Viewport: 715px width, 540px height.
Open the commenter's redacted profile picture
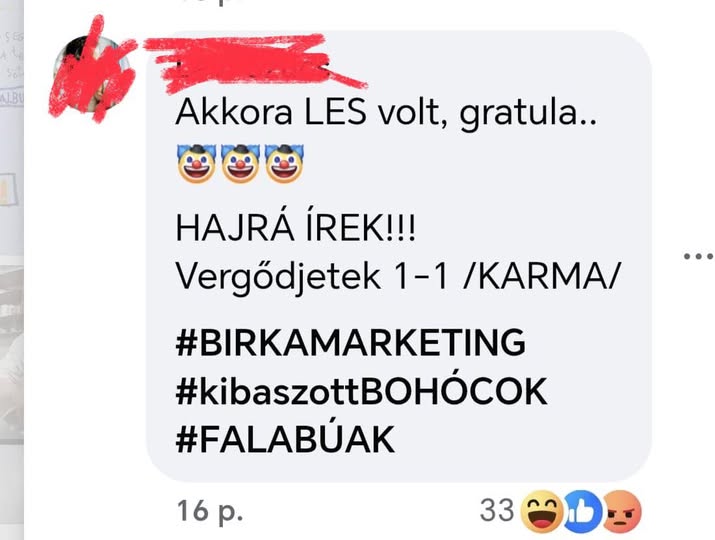point(92,73)
